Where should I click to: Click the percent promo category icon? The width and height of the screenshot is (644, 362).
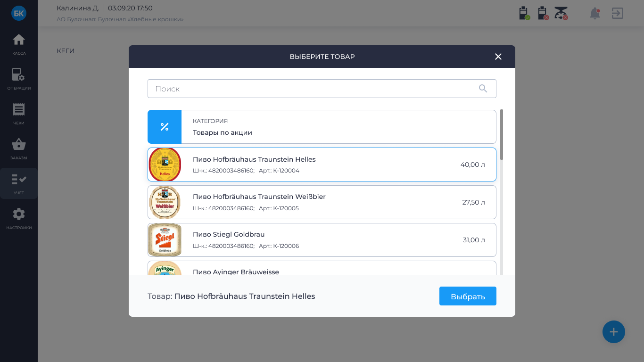pos(165,127)
